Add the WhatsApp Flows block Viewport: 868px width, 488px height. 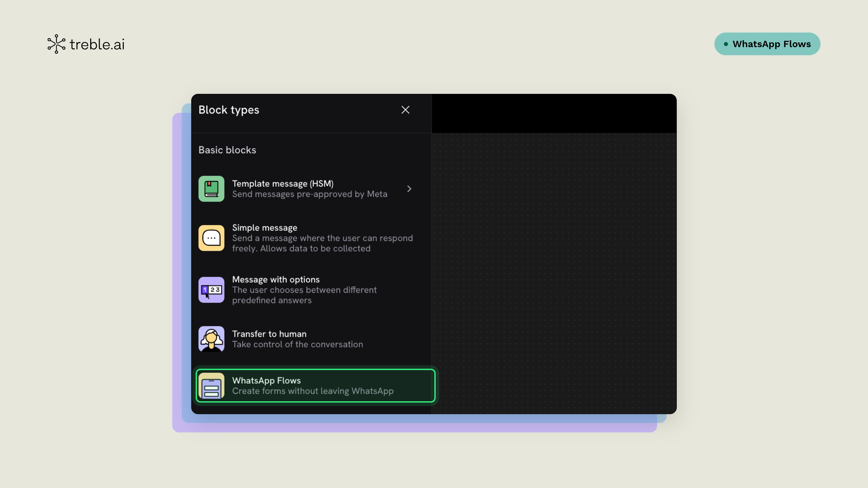pos(315,386)
